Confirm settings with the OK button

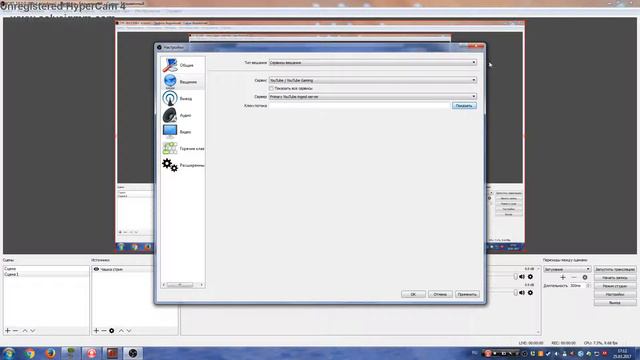(413, 294)
